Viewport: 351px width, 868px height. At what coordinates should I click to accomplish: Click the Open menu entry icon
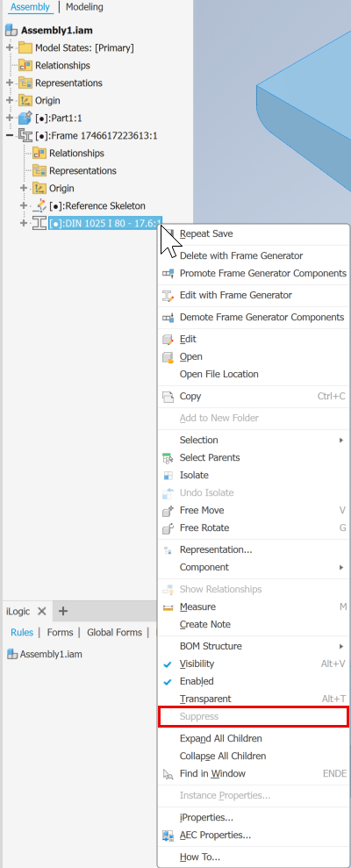(168, 357)
